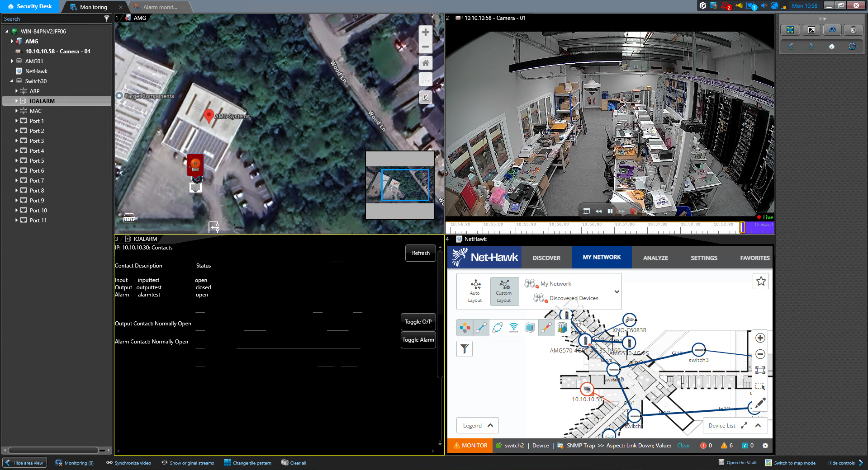Open NetHawk status bar settings gear
Viewport: 868px width, 470px height.
(765, 446)
